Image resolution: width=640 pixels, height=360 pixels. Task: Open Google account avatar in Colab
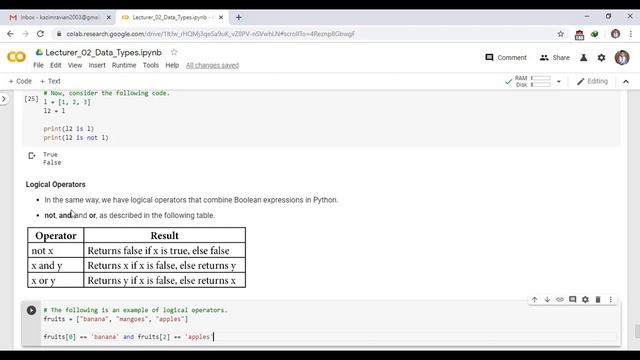click(x=622, y=58)
